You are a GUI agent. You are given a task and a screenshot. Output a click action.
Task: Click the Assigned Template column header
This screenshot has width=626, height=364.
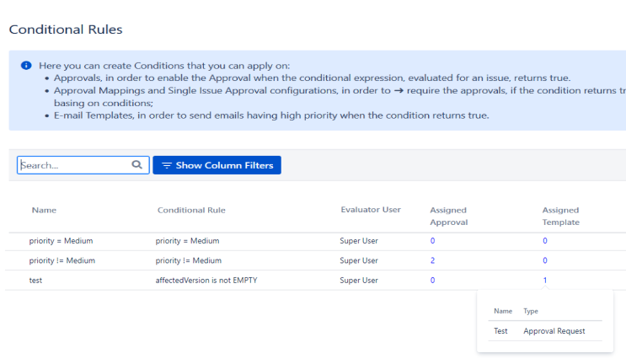[560, 216]
